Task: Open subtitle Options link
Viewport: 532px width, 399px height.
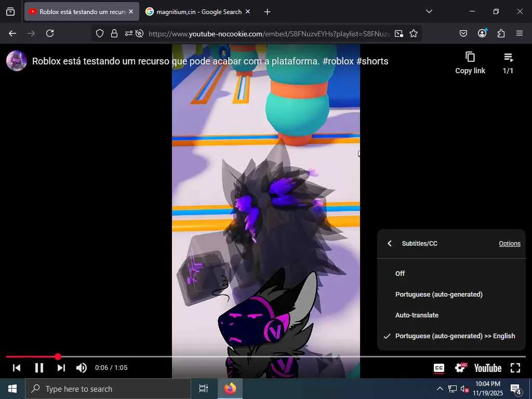Action: pyautogui.click(x=510, y=244)
